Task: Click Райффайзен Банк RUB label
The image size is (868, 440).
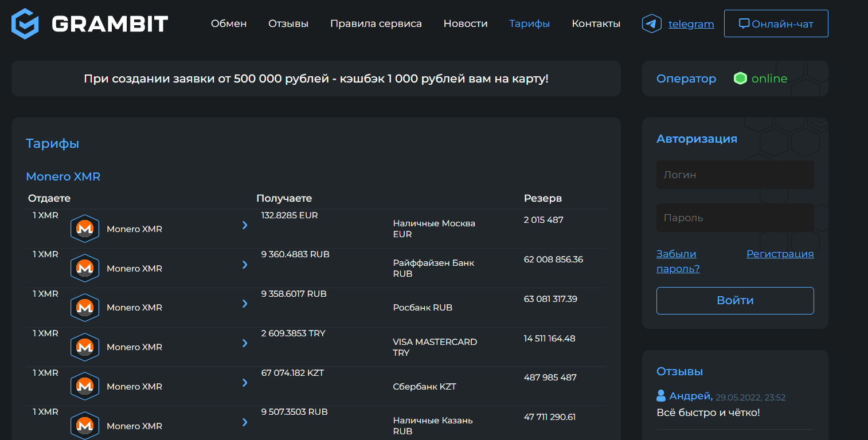Action: (x=433, y=268)
